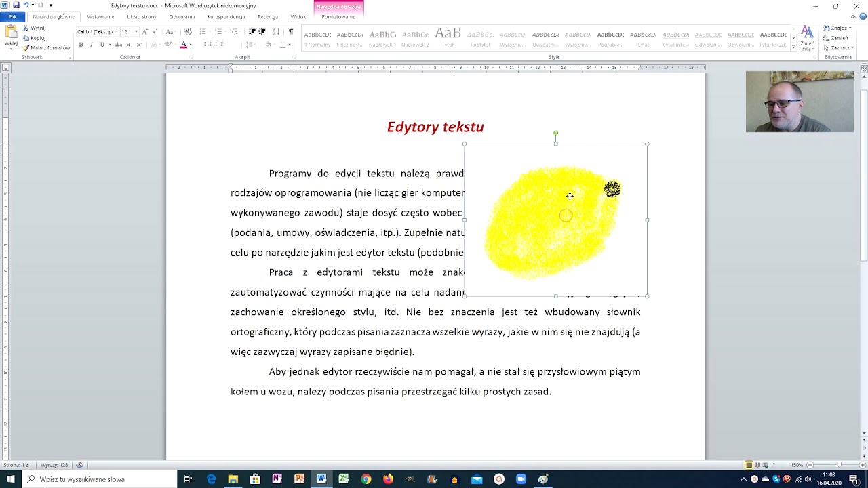Viewport: 868px width, 488px height.
Task: Click the numbered list icon
Action: 218,32
